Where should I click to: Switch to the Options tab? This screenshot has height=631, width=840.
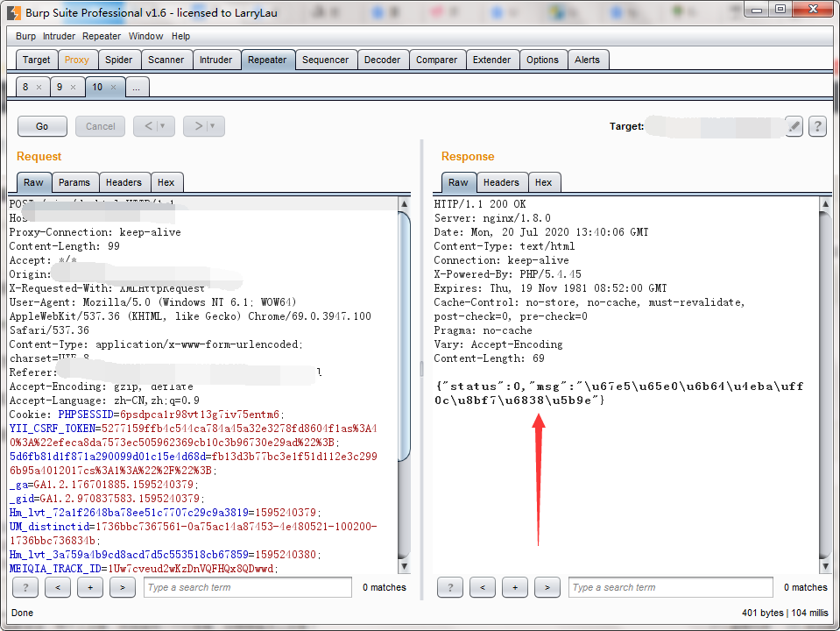[x=542, y=60]
